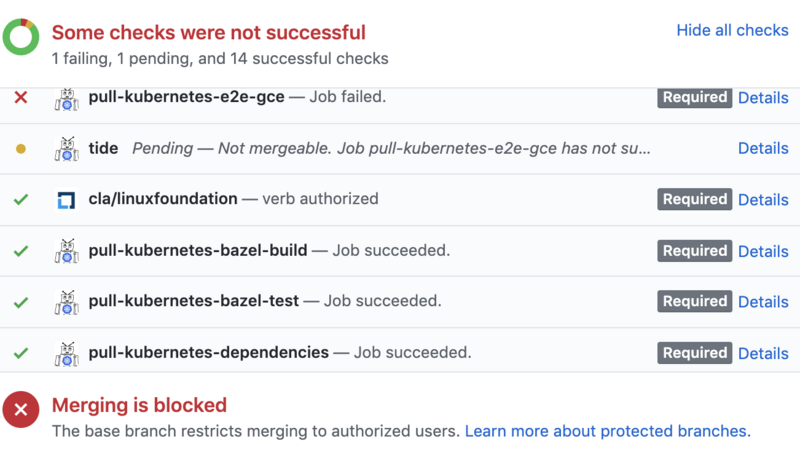Image resolution: width=800 pixels, height=455 pixels.
Task: Open Details for cla/linuxfoundation
Action: (x=763, y=200)
